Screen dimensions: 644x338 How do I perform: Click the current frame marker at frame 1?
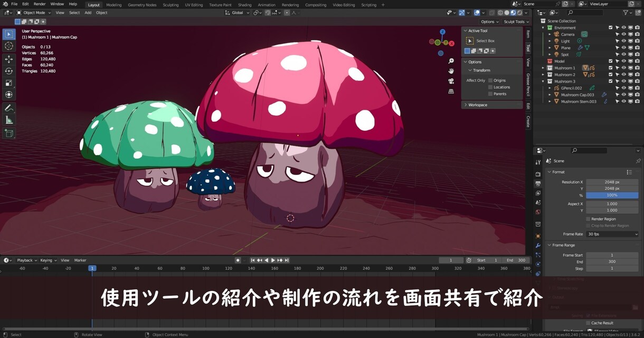[92, 268]
